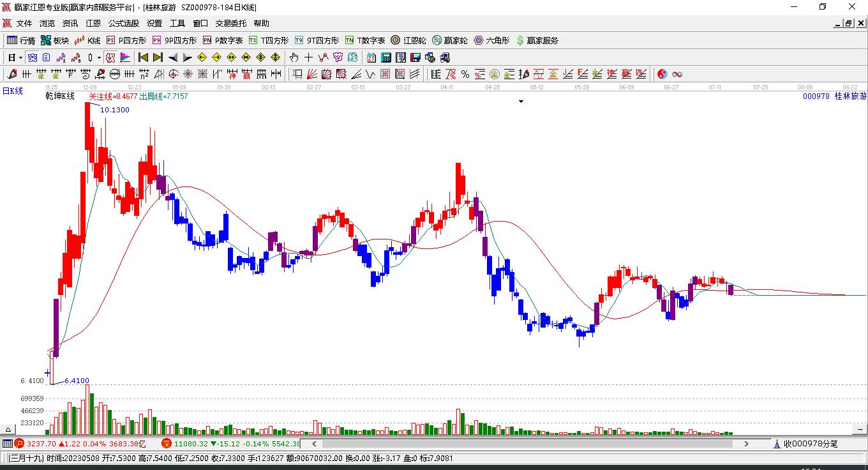868x470 pixels.
Task: Step the chart forward one bar with the black right arrow
Action: click(x=187, y=57)
